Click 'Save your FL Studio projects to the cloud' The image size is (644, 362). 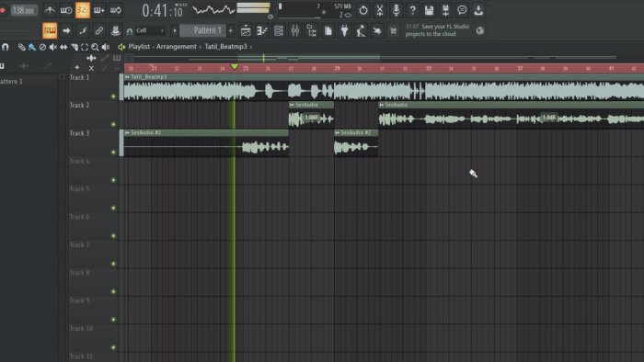point(437,30)
